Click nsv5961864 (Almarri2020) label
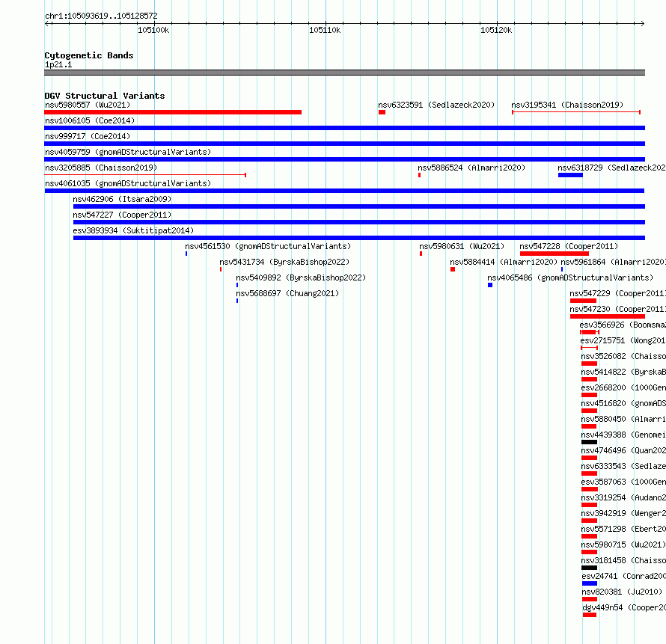The width and height of the screenshot is (666, 644). 614,262
